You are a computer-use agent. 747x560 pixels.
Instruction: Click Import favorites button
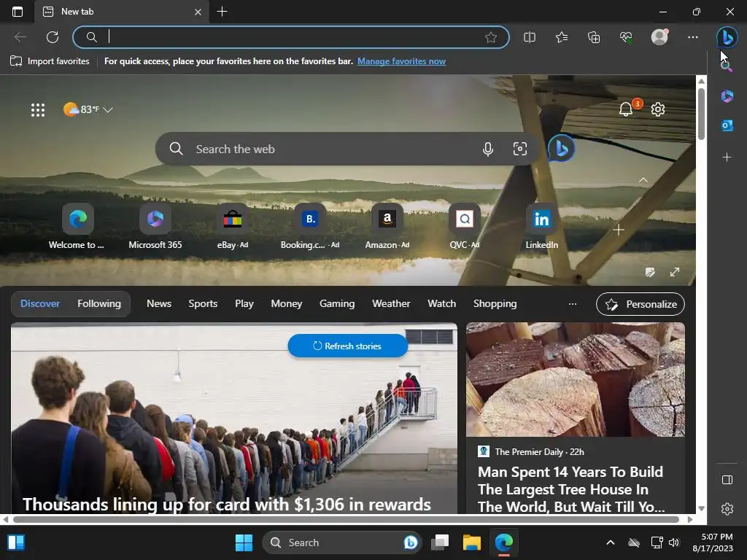click(x=50, y=61)
